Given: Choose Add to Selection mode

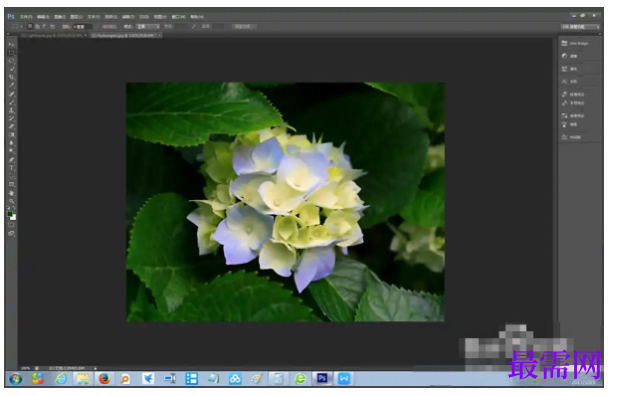Looking at the screenshot, I should pos(37,27).
